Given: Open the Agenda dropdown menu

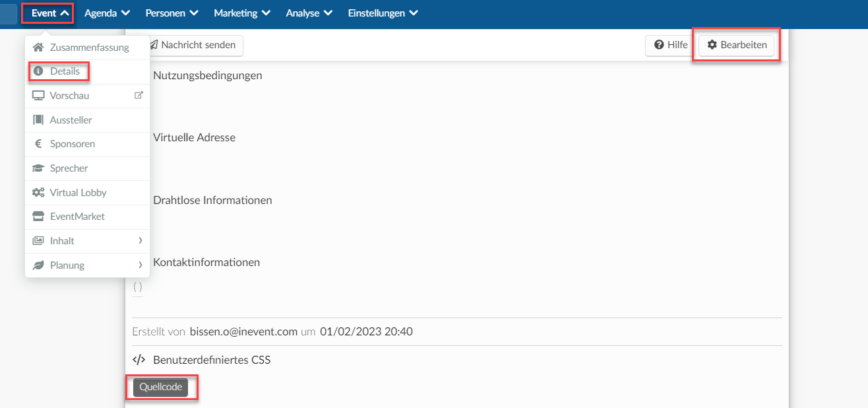Looking at the screenshot, I should point(107,13).
